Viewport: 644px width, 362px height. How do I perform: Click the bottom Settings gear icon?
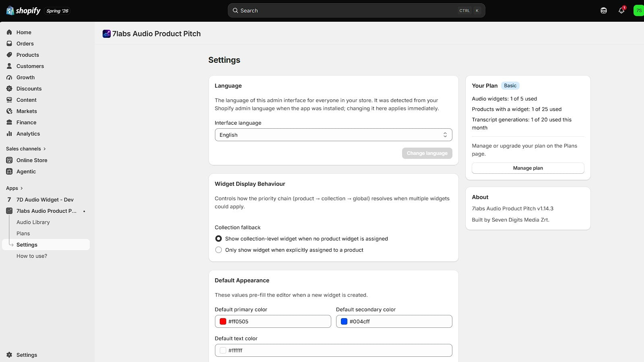pyautogui.click(x=9, y=355)
